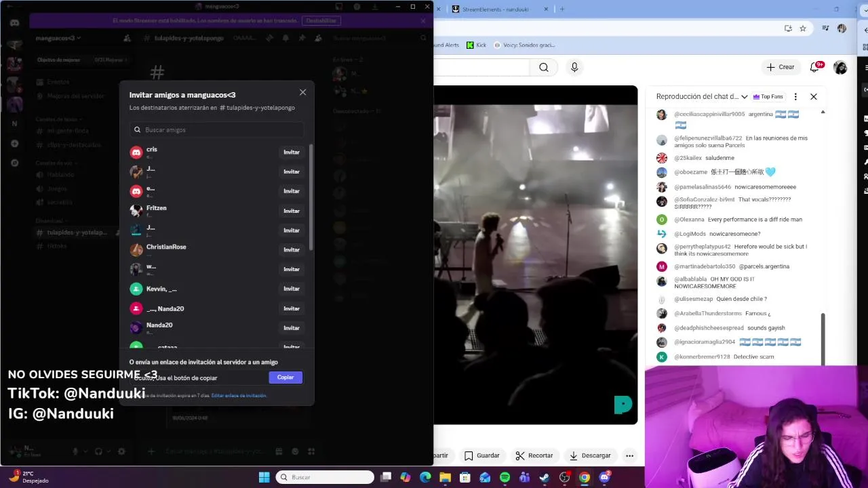Close the YouTube chat replay panel
The width and height of the screenshot is (868, 488).
pos(814,96)
